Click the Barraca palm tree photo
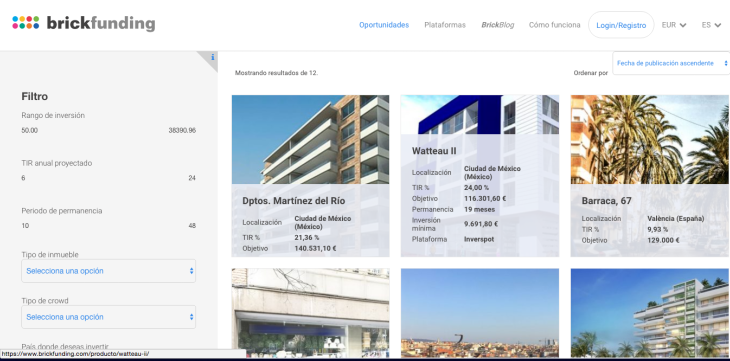The height and width of the screenshot is (361, 730). coord(650,140)
